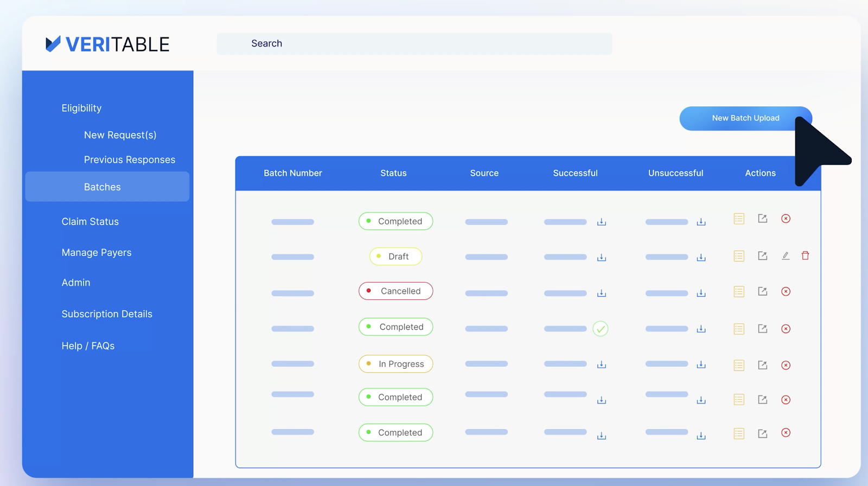Viewport: 868px width, 486px height.
Task: Download unsuccessful results in green-checkmark Completed row
Action: pyautogui.click(x=701, y=329)
